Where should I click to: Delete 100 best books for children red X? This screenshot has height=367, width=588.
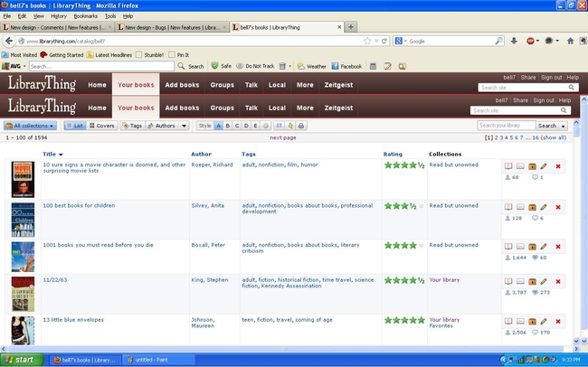pos(558,207)
